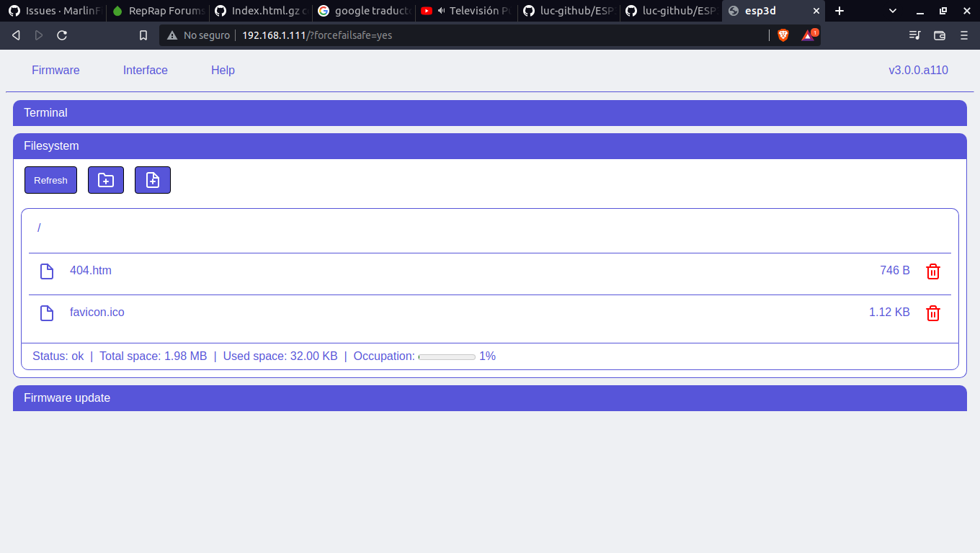
Task: Delete the 404.htm file
Action: click(x=933, y=271)
